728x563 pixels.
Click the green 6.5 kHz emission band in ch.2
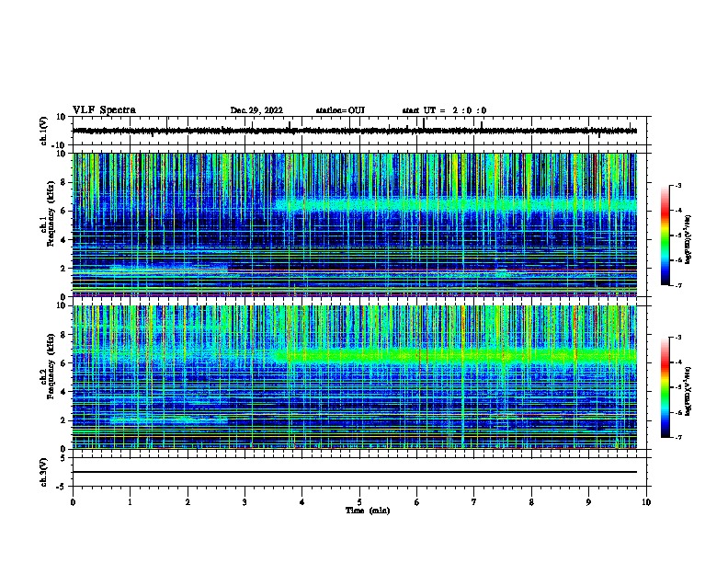coord(458,356)
